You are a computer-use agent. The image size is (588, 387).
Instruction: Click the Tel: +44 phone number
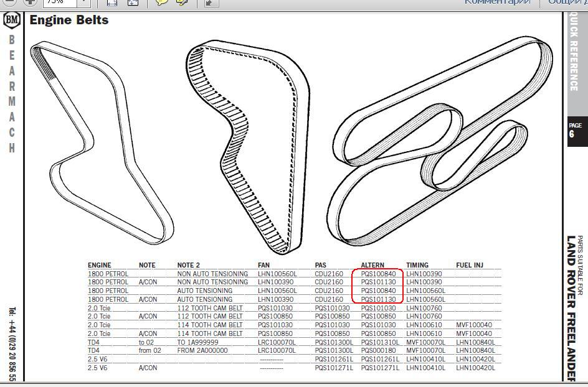pos(12,345)
